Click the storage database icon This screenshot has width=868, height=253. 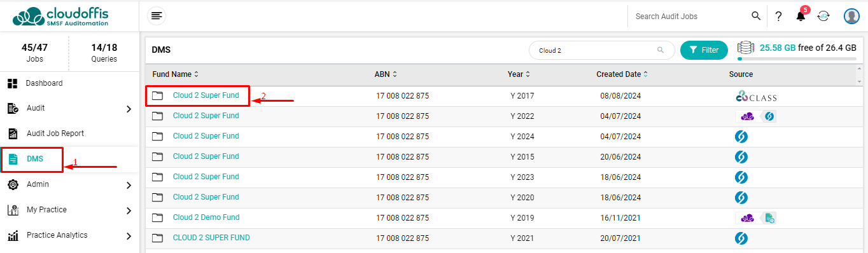click(x=746, y=48)
